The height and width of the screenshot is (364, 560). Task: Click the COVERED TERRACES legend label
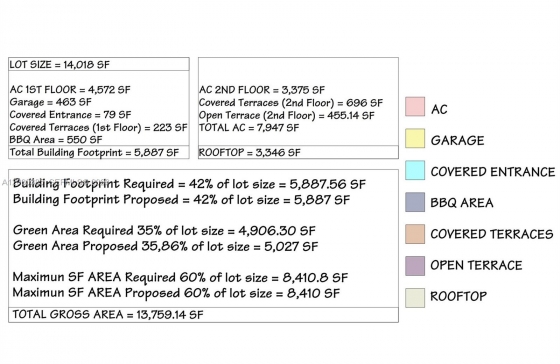[492, 234]
